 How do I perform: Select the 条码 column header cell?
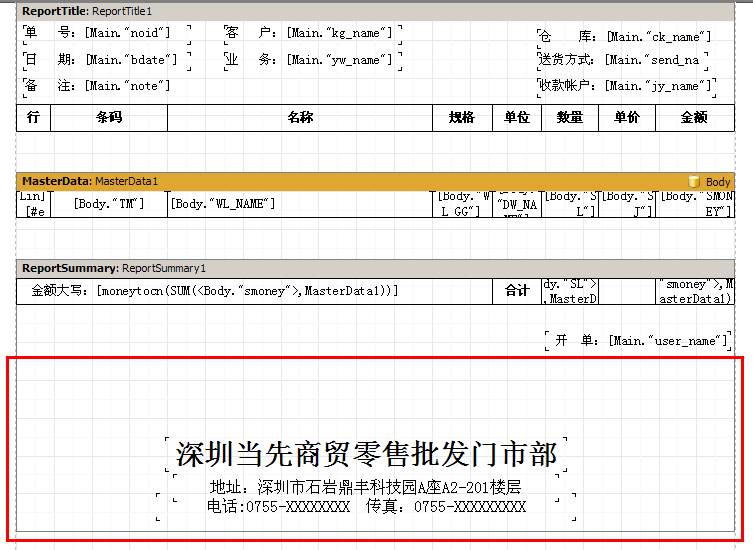point(109,118)
